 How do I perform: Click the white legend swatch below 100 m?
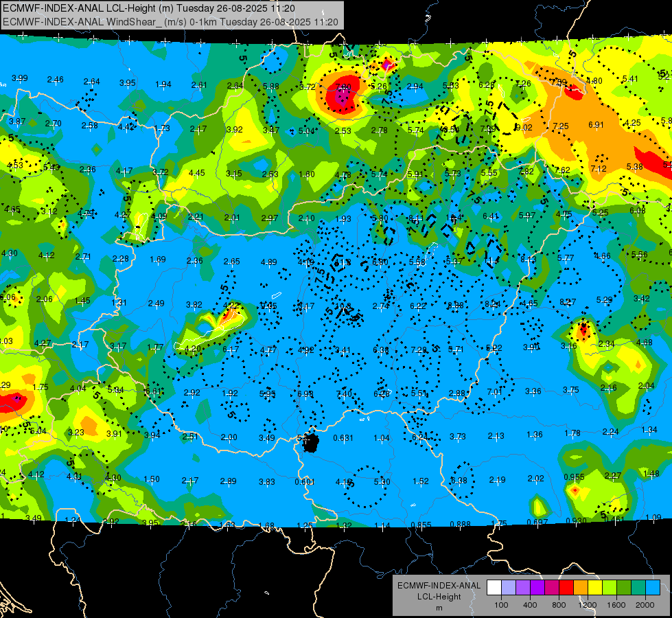(x=494, y=587)
